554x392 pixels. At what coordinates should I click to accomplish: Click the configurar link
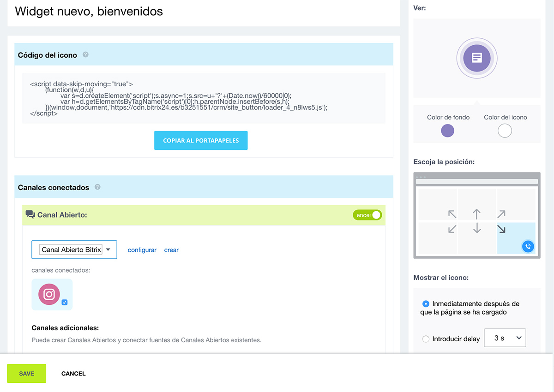pyautogui.click(x=142, y=250)
